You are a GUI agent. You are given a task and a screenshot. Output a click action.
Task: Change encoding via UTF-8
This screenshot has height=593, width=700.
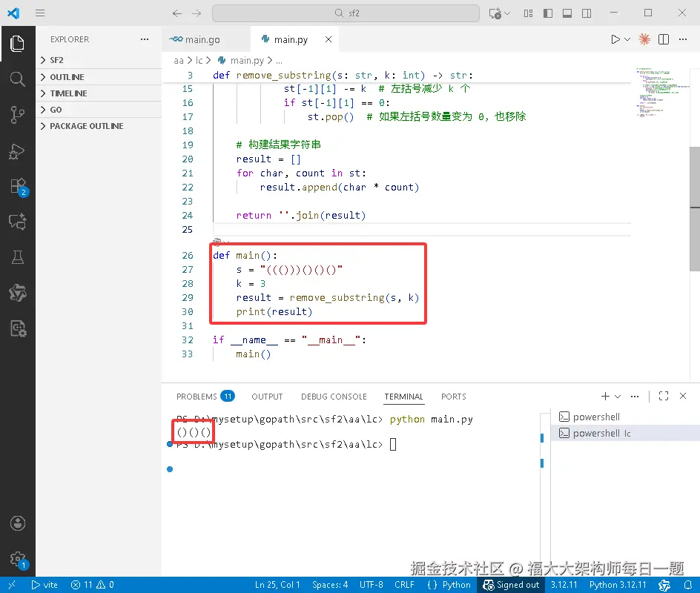click(372, 585)
